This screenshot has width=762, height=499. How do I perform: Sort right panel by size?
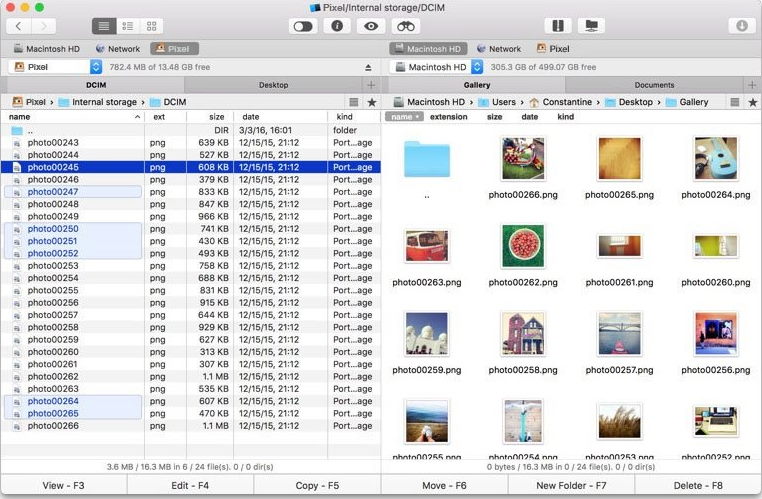click(x=494, y=117)
